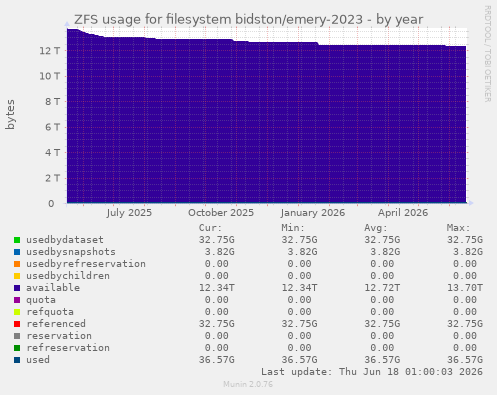Click the 'usedbychildren' legend label
Screen dimensions: 497x395
click(x=68, y=276)
